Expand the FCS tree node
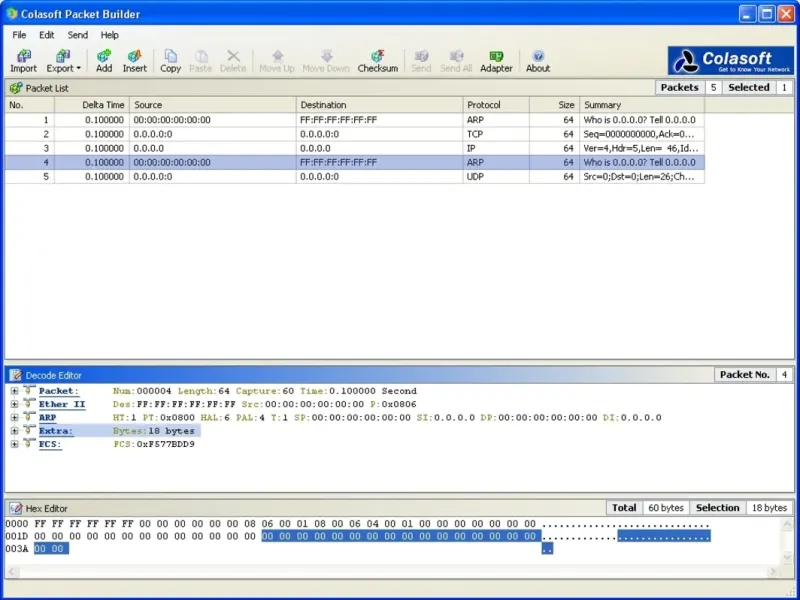Viewport: 800px width, 600px height. (x=14, y=444)
